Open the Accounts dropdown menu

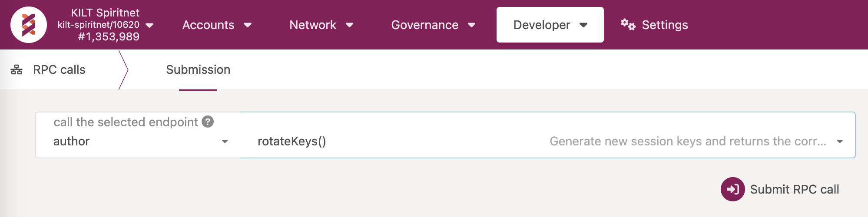point(216,25)
